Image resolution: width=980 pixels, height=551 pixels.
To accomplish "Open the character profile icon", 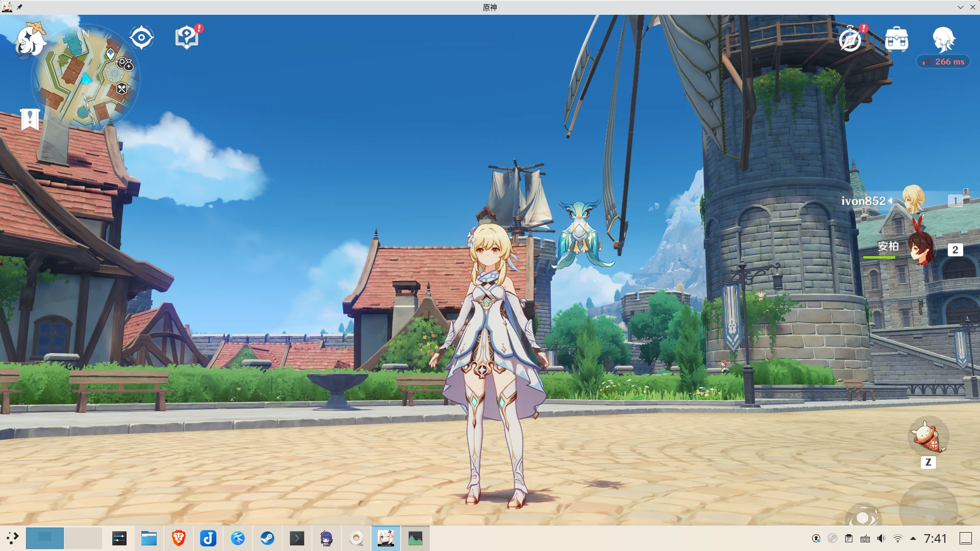I will pos(943,39).
